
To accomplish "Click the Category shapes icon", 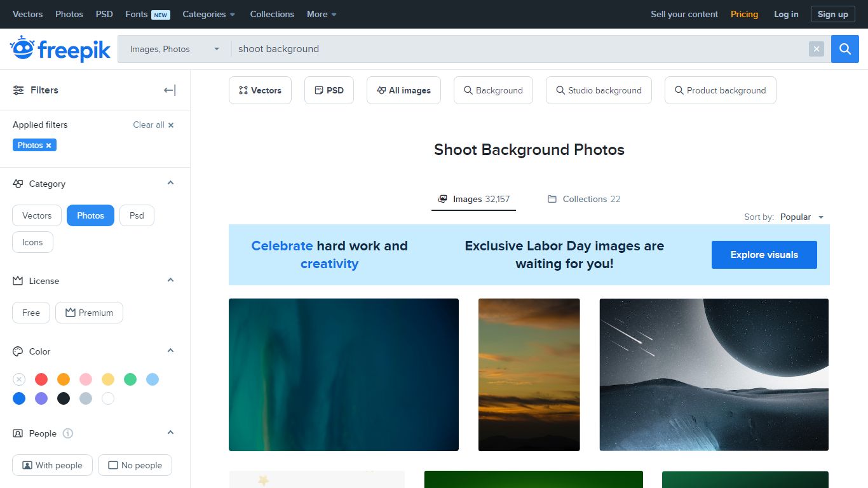I will pos(18,184).
